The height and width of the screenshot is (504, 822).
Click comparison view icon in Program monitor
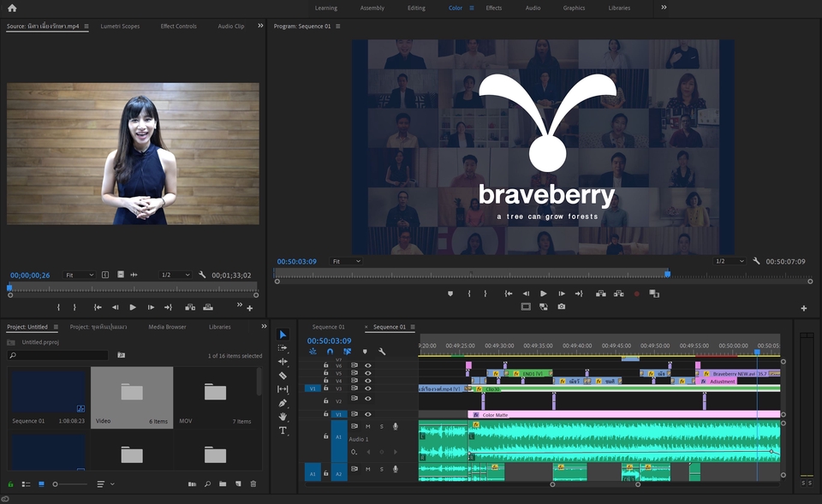(x=654, y=294)
